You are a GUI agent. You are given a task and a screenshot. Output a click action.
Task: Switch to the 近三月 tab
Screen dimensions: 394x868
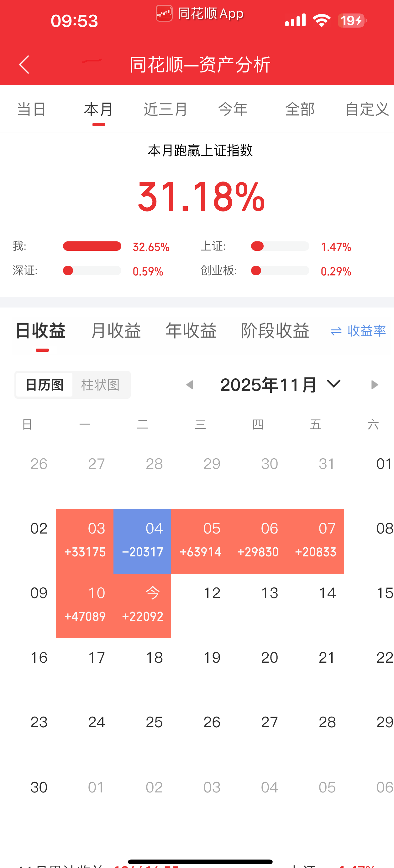point(165,109)
